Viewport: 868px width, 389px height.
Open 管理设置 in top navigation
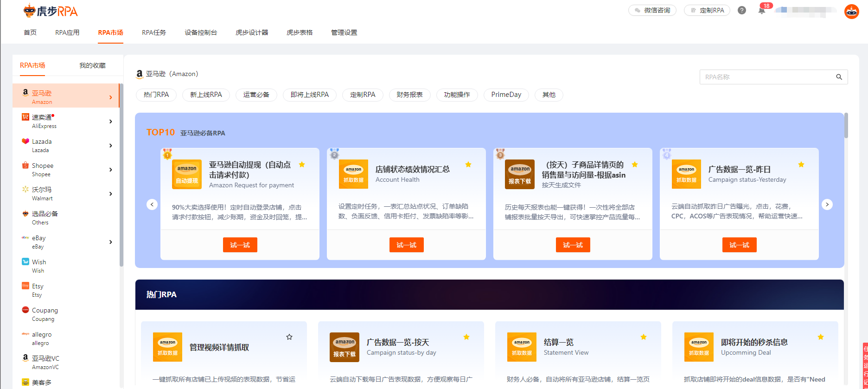(344, 32)
